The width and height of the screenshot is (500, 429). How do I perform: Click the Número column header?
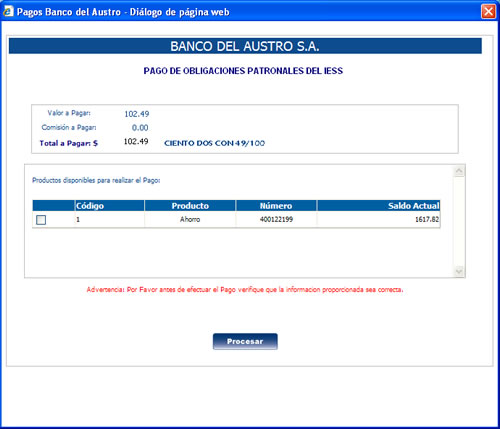pos(276,206)
